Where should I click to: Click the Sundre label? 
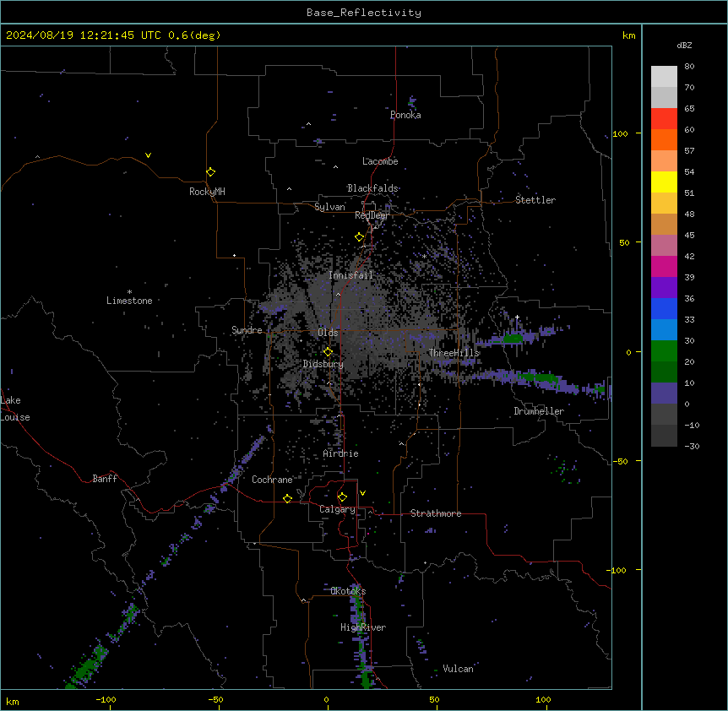(247, 330)
